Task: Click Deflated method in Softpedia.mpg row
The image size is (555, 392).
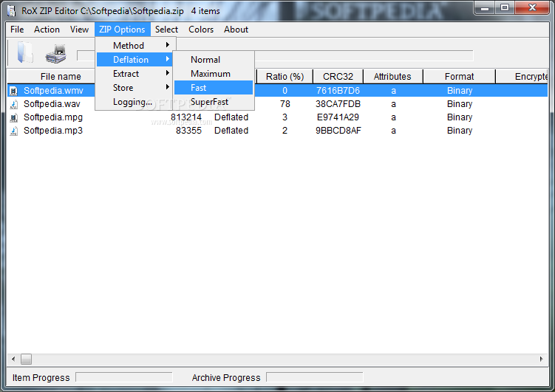Action: (231, 117)
